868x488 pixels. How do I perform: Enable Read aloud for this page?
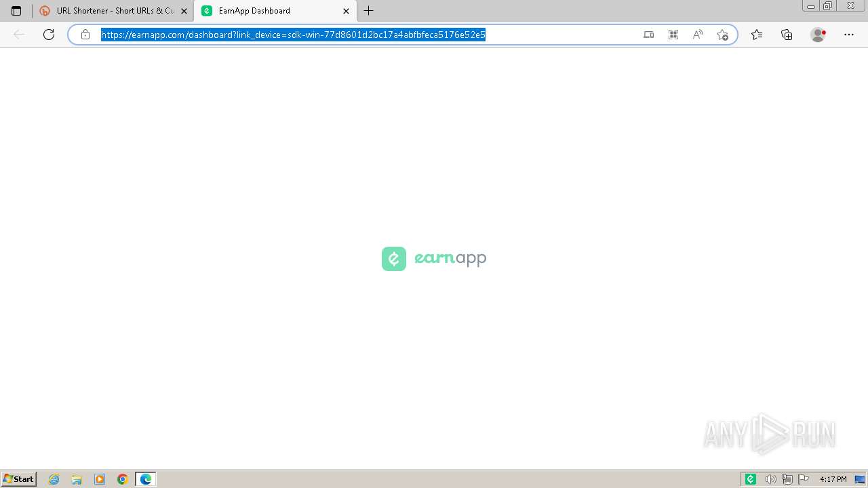tap(698, 35)
